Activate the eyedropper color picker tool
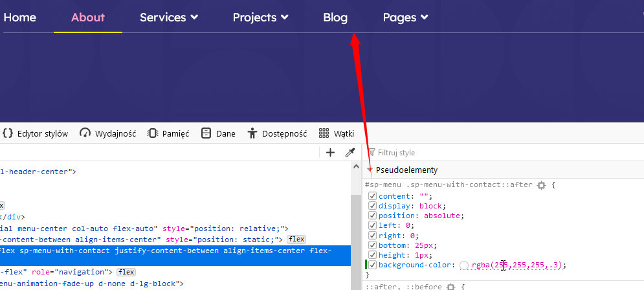This screenshot has width=644, height=290. (x=350, y=153)
